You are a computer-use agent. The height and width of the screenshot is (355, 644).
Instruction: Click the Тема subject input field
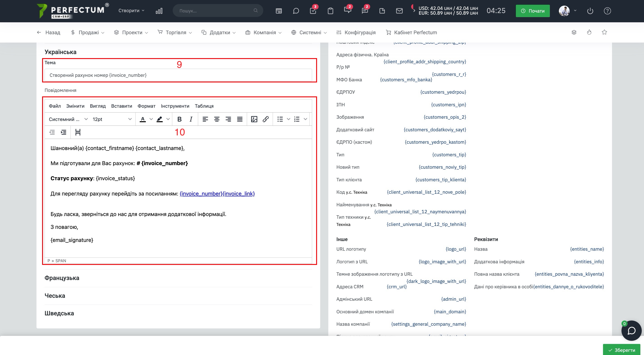[x=178, y=75]
